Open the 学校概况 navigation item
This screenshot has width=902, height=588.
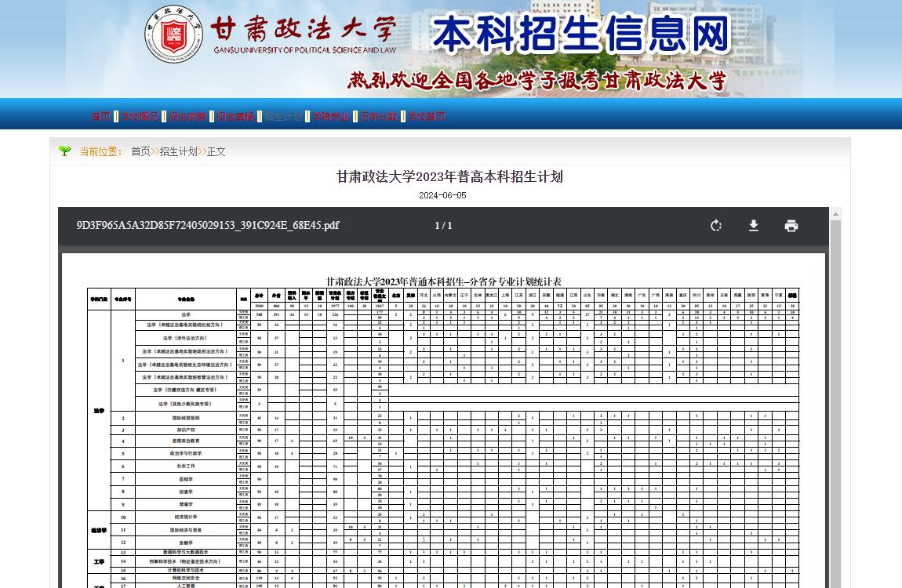click(139, 116)
